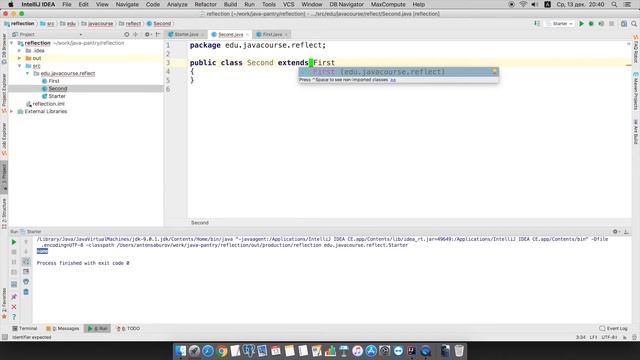Image resolution: width=640 pixels, height=360 pixels.
Task: Open Run panel settings gear
Action: coord(615,231)
